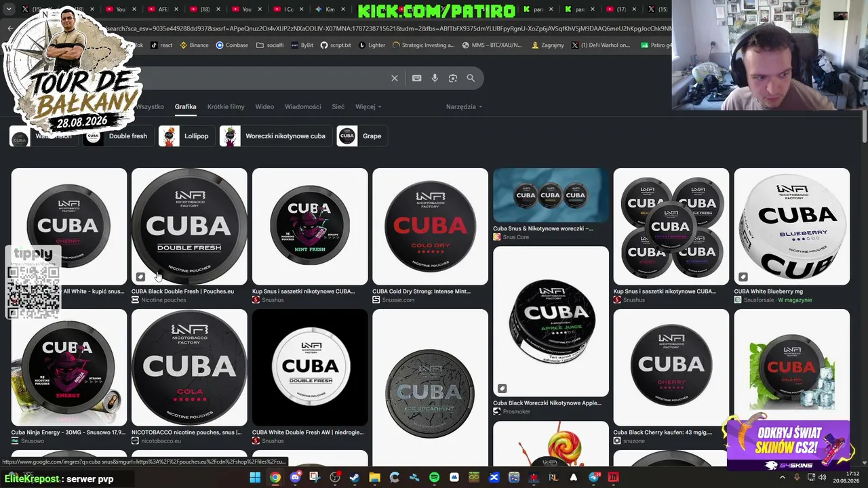Open Cuba Snus & Nikotynowe woreczki link

coord(542,228)
